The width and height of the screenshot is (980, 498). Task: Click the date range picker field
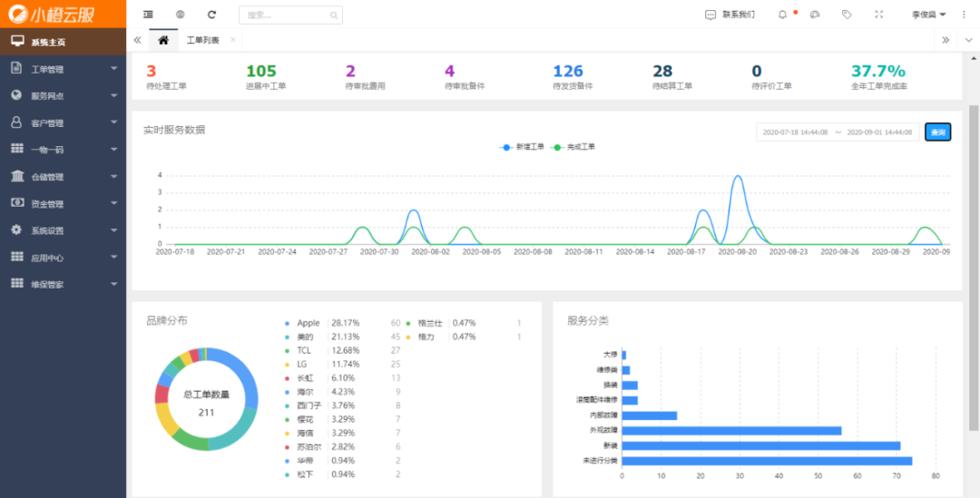(838, 132)
